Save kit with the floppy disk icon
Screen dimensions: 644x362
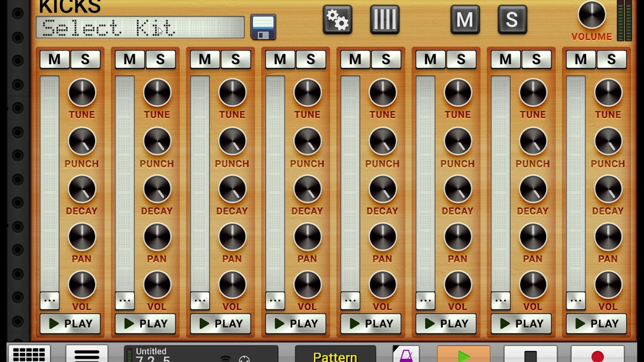point(263,27)
